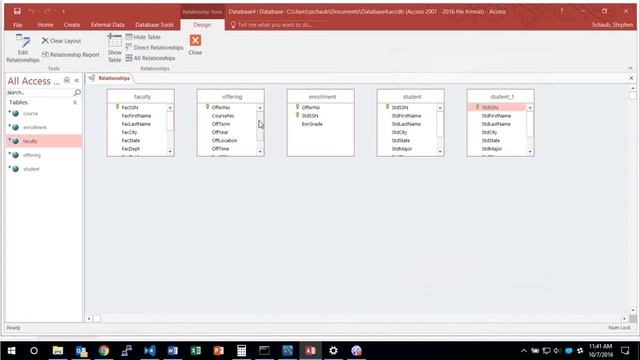Screen dimensions: 640x360
Task: Switch to the Create tab
Action: pos(72,25)
